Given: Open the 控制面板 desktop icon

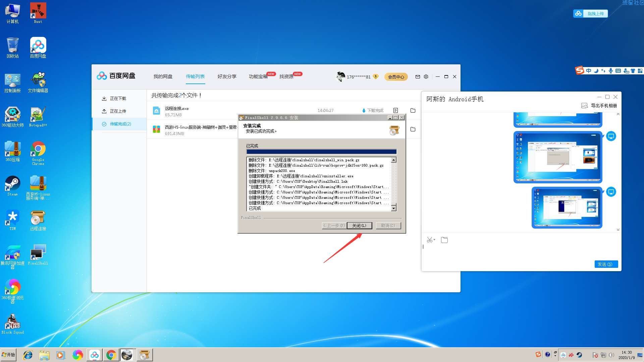Looking at the screenshot, I should click(12, 82).
